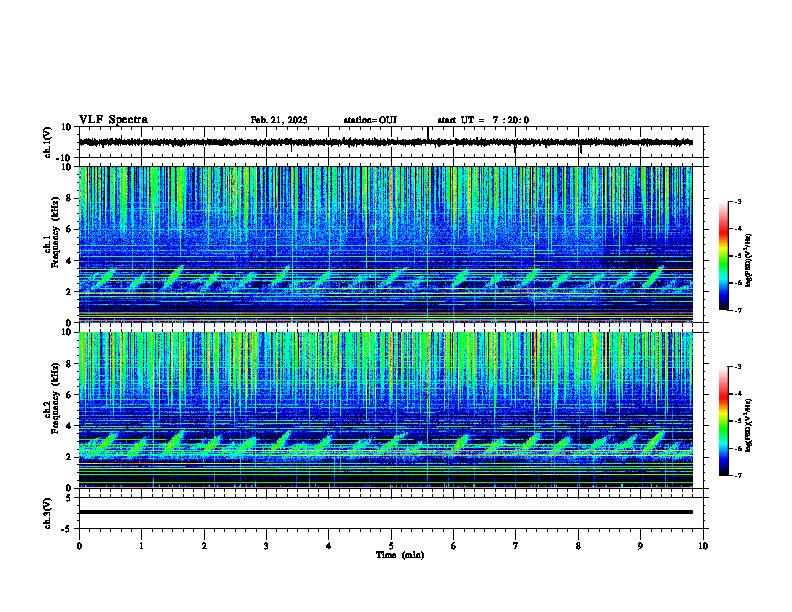Click time axis tick label '0'
This screenshot has width=792, height=612.
[x=79, y=546]
